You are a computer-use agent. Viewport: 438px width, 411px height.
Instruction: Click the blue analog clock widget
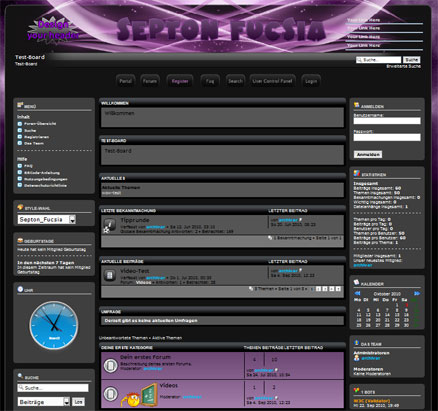[x=54, y=325]
